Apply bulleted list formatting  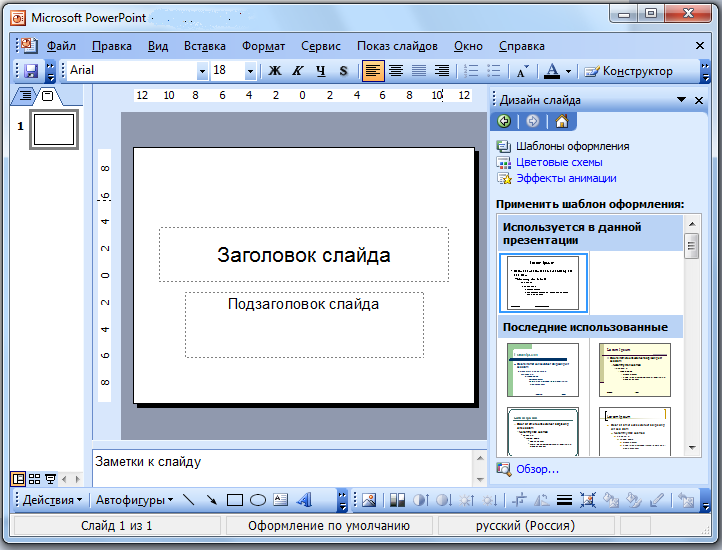(x=494, y=70)
